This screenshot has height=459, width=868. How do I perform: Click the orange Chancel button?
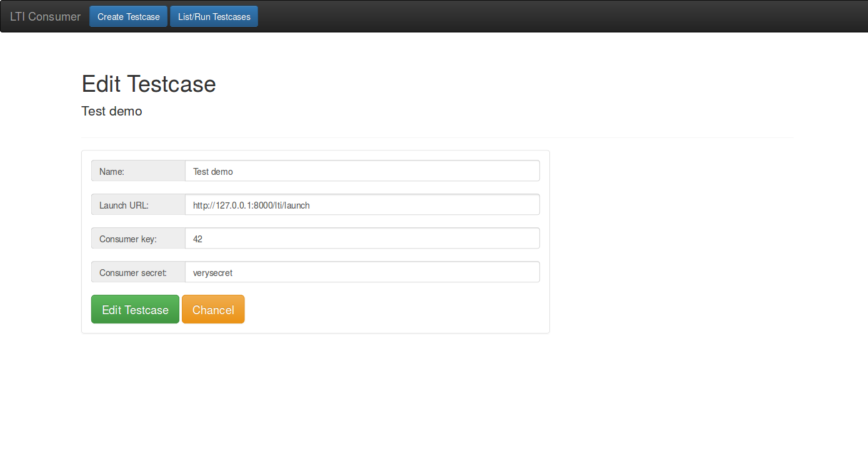click(x=213, y=310)
